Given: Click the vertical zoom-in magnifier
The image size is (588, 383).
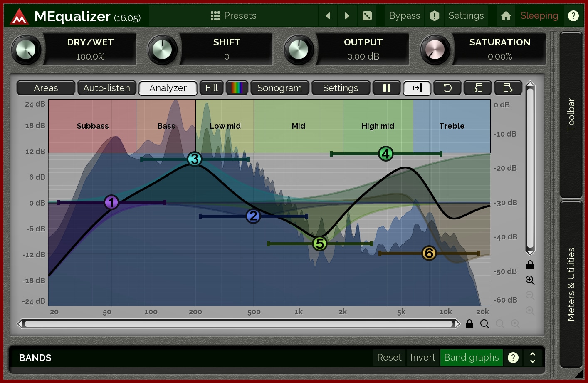Looking at the screenshot, I should tap(530, 280).
